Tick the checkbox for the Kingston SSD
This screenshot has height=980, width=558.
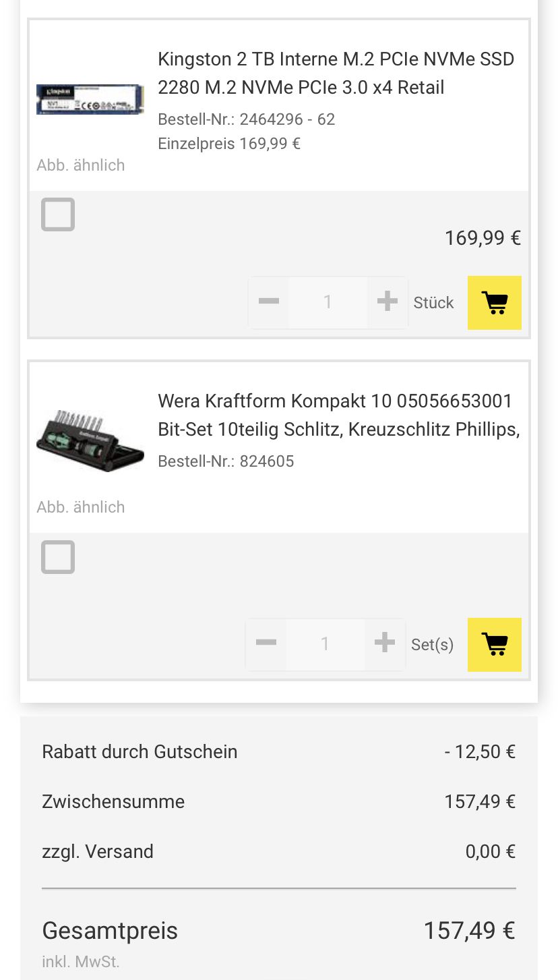point(58,215)
